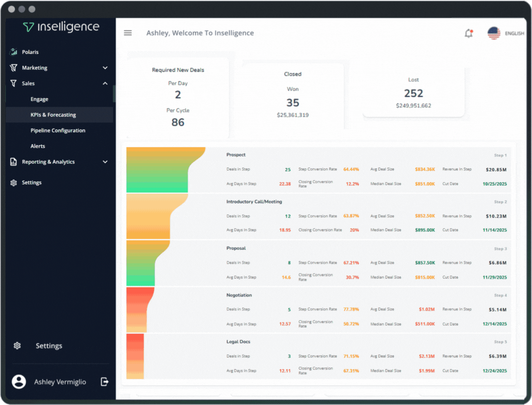532x405 pixels.
Task: Click the 11/14/2025 cut date
Action: [x=495, y=230]
